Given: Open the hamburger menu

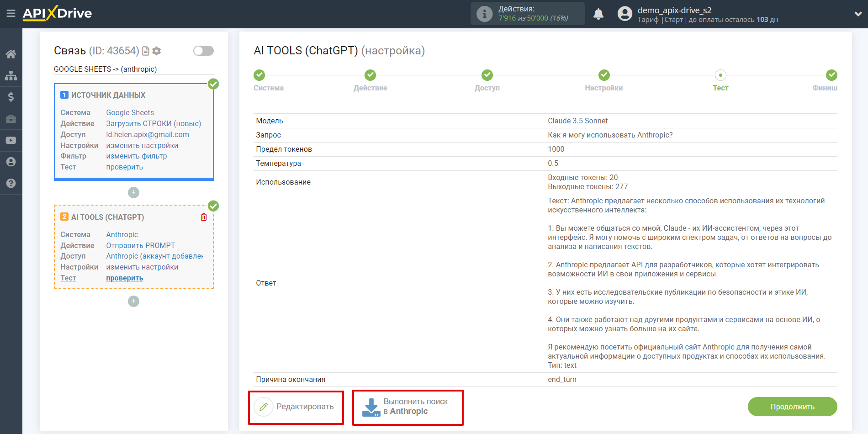Looking at the screenshot, I should pyautogui.click(x=11, y=14).
